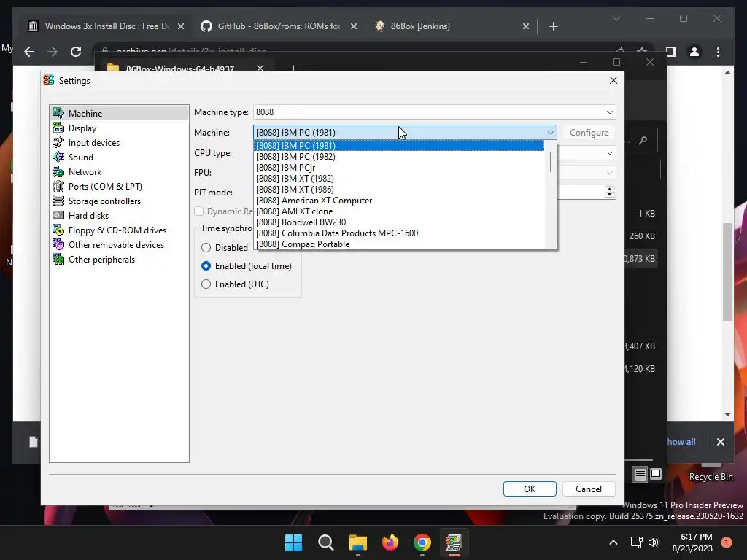Choose [8088] IBM PCjr from list
The height and width of the screenshot is (560, 747).
[x=399, y=168]
